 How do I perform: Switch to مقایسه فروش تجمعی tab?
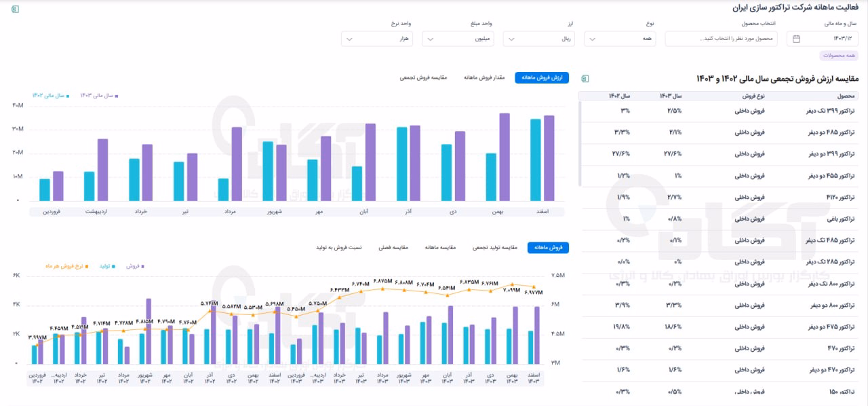424,77
